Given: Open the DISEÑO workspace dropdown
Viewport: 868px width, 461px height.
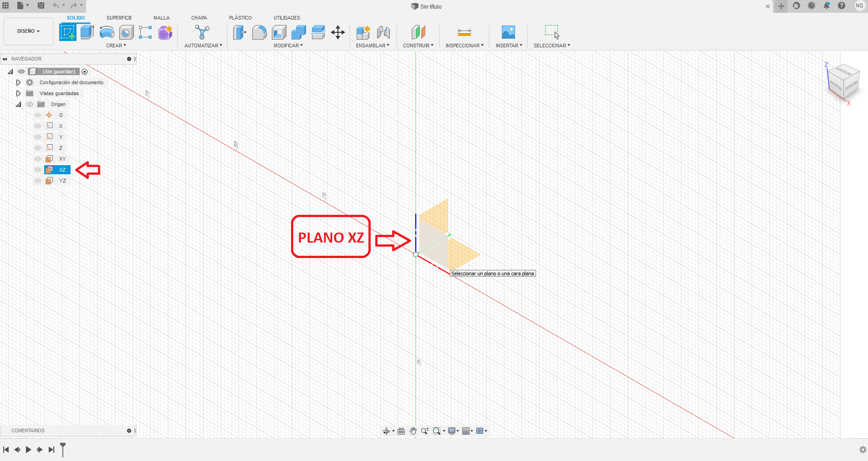Looking at the screenshot, I should pyautogui.click(x=28, y=31).
